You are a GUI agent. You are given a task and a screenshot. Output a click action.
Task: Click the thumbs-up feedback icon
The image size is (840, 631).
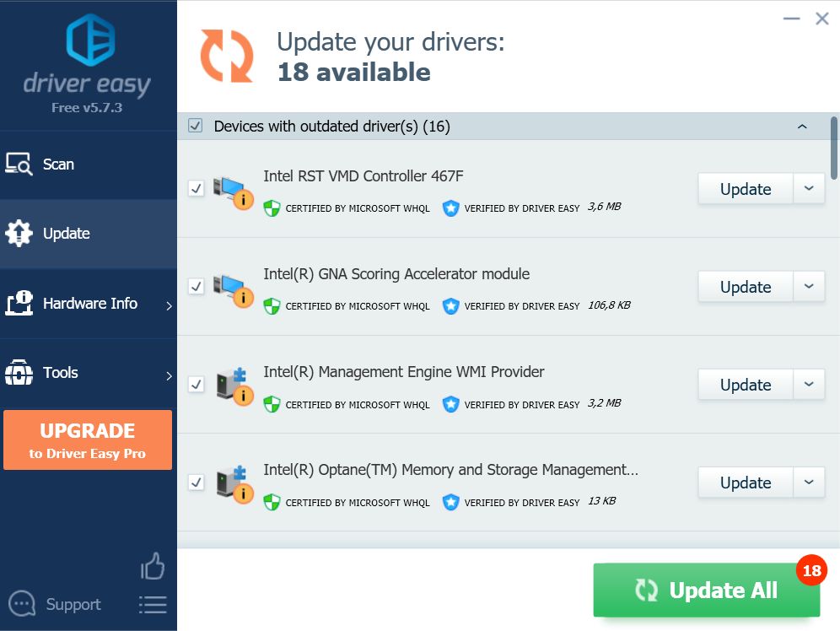pyautogui.click(x=153, y=567)
